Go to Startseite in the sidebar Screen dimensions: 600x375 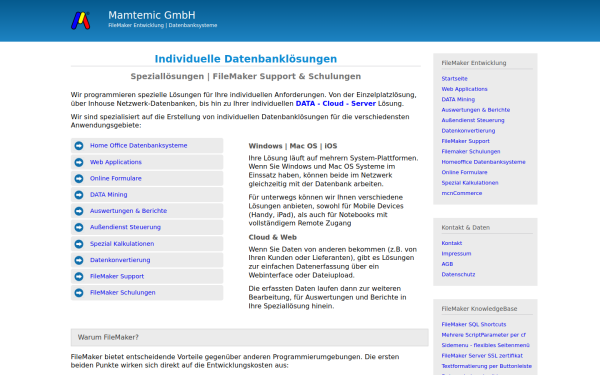[454, 78]
